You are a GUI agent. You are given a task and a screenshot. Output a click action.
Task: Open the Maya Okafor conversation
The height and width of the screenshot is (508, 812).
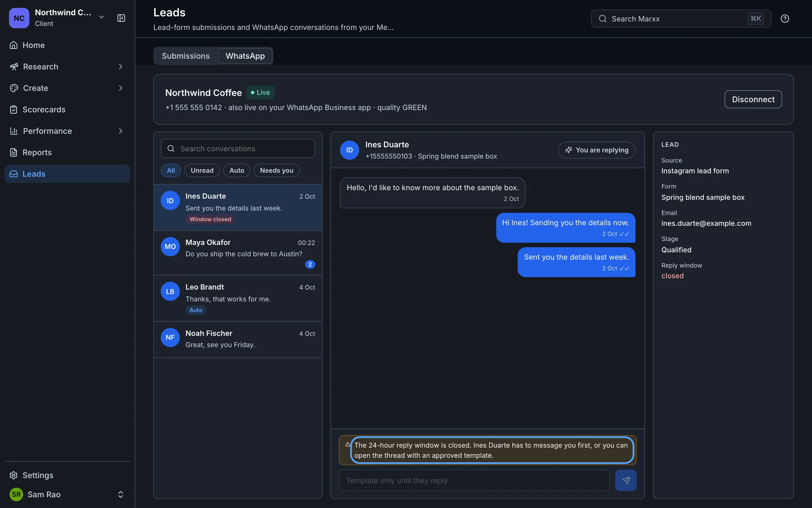238,253
